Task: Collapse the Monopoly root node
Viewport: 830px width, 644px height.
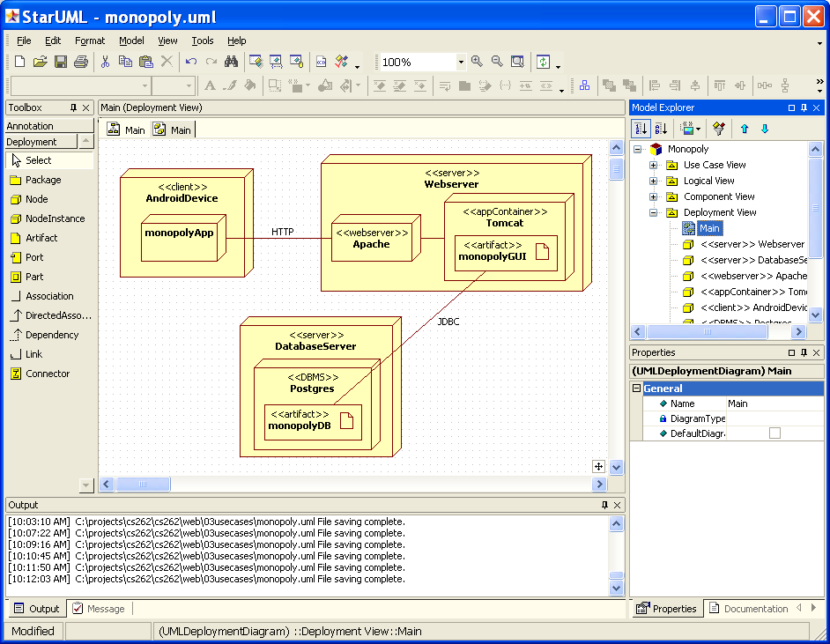Action: [x=637, y=149]
